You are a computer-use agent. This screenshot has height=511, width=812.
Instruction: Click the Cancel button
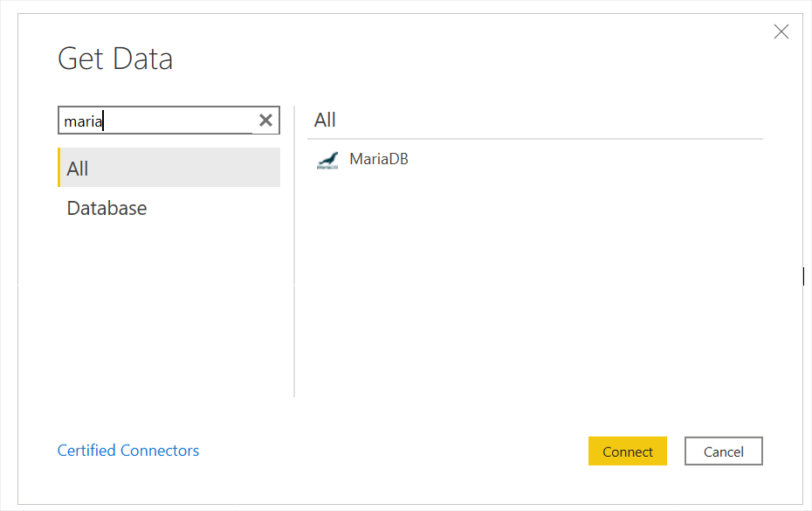723,452
